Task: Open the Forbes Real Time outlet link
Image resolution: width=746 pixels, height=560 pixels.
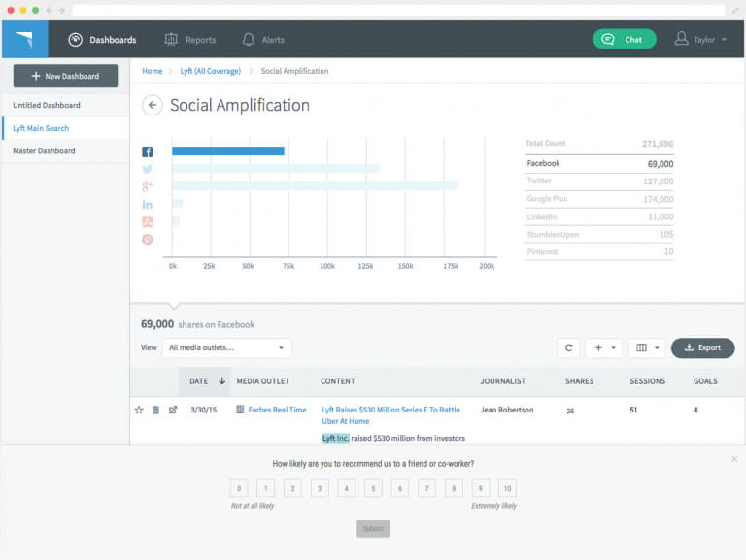Action: click(x=278, y=410)
